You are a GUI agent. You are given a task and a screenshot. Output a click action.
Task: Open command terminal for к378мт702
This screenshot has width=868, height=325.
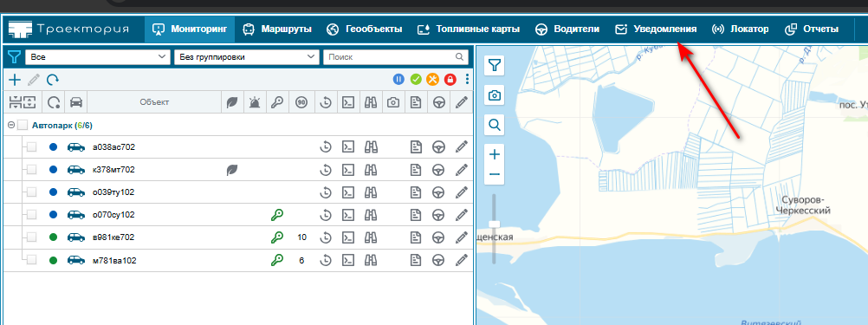[347, 170]
